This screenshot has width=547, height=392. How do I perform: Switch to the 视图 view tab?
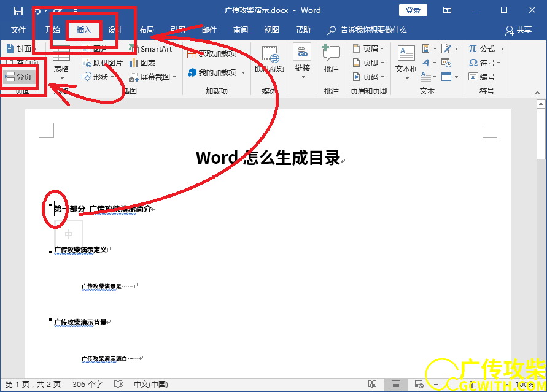coord(272,30)
